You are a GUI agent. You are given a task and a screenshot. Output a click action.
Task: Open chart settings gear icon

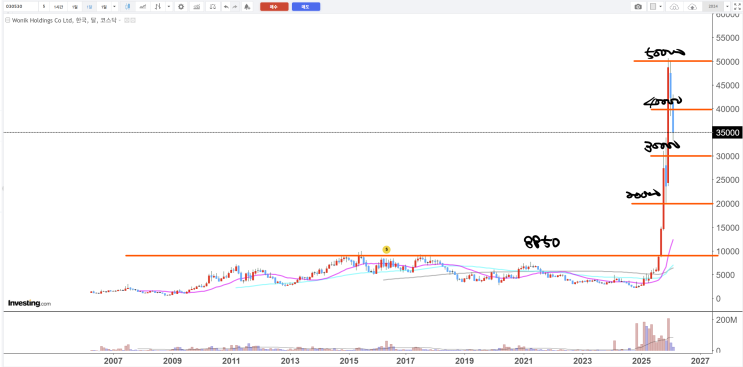click(181, 7)
